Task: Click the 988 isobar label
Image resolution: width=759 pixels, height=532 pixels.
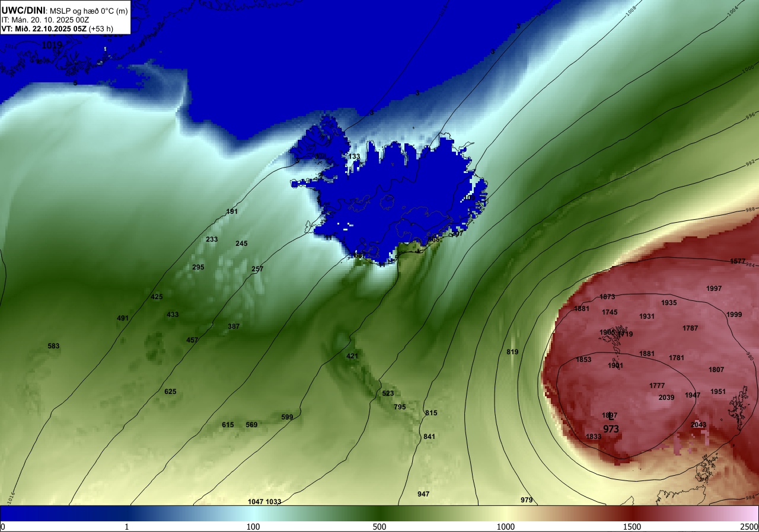Action: 750,209
